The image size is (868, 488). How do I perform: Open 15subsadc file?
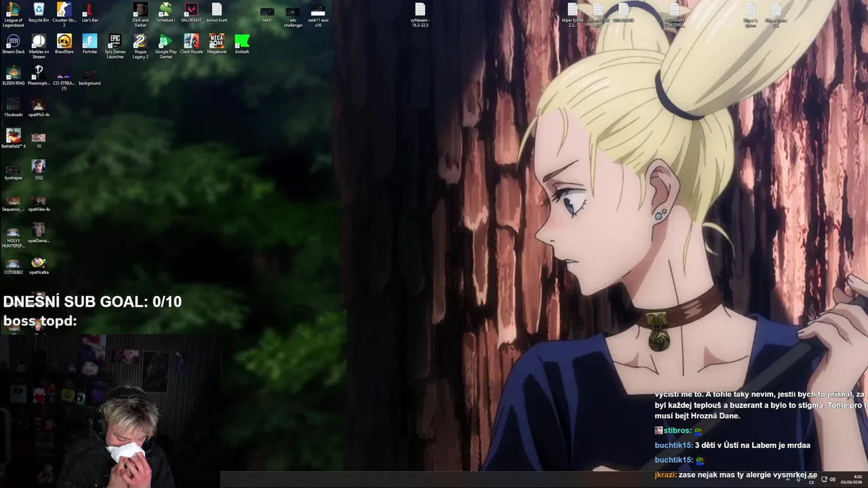pos(13,107)
